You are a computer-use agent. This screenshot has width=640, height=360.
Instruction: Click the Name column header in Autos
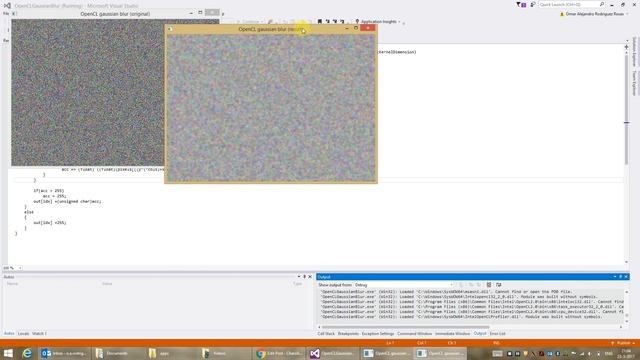tap(12, 284)
